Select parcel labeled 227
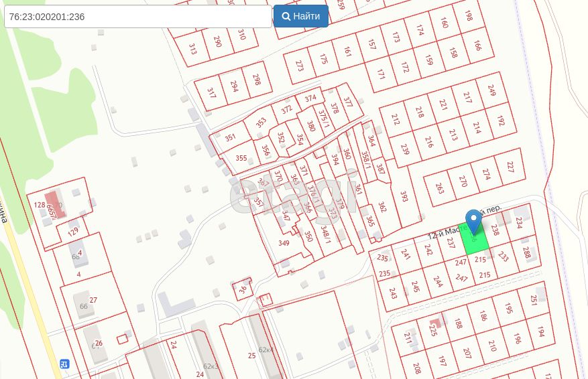Image resolution: width=588 pixels, height=379 pixels. (510, 167)
